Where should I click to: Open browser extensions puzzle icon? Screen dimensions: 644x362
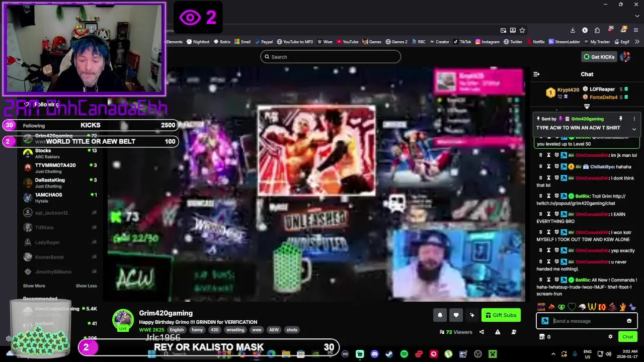(x=597, y=30)
